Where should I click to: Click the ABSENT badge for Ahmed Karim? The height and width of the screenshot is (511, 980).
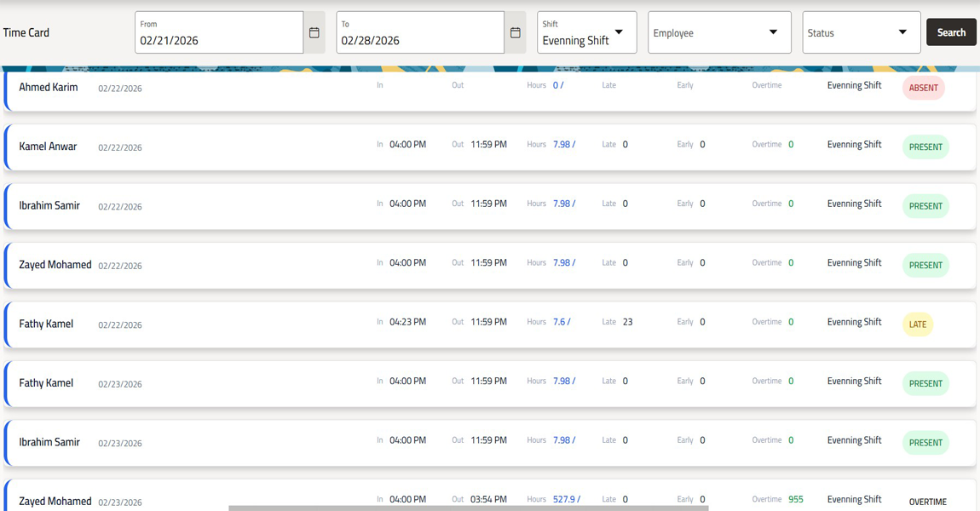point(923,88)
